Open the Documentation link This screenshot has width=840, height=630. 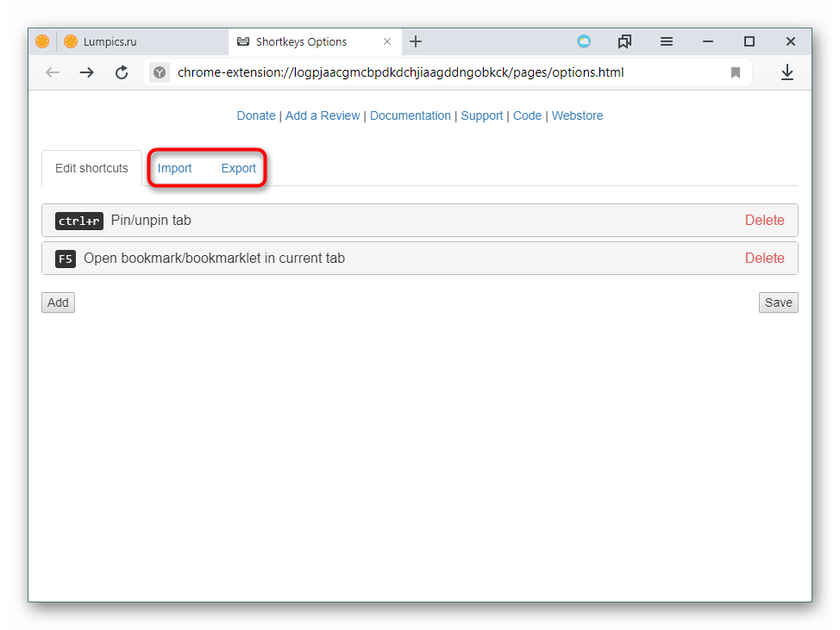pos(411,115)
